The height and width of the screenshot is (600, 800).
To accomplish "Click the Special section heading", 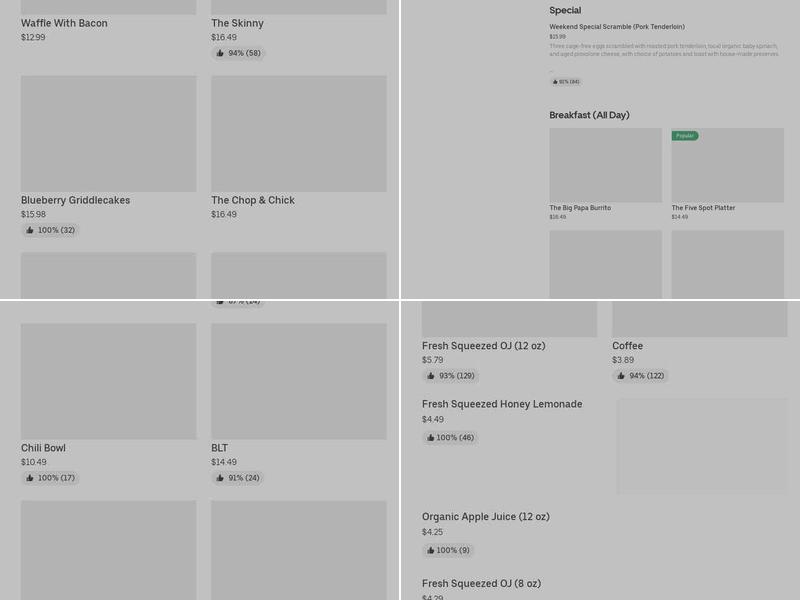I will (x=565, y=10).
